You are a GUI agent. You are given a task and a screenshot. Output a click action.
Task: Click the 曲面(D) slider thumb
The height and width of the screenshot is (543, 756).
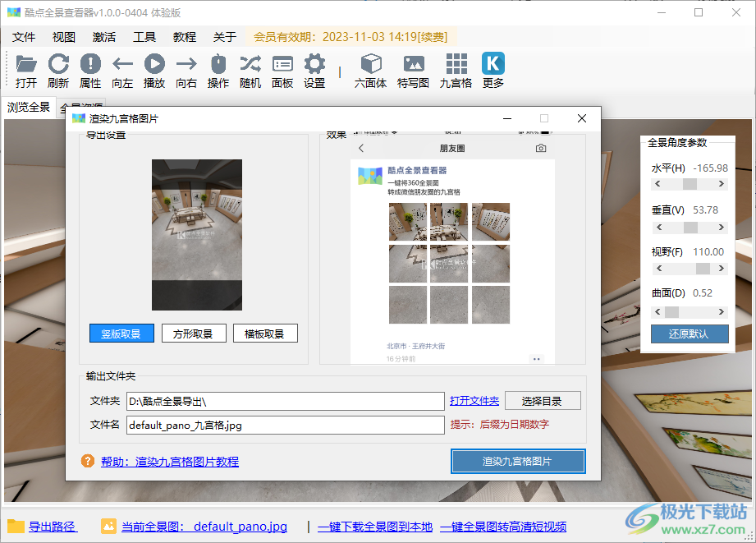tap(671, 312)
